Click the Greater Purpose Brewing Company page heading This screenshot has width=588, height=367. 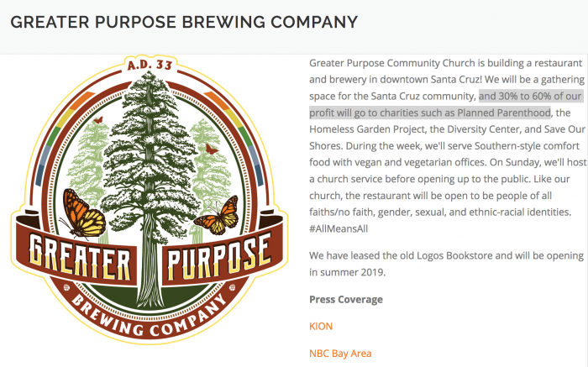[x=184, y=22]
